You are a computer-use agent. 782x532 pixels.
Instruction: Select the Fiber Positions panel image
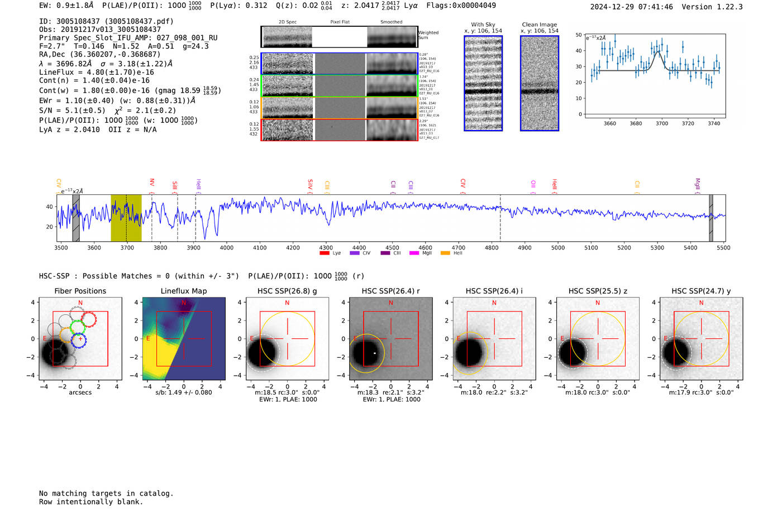80,339
